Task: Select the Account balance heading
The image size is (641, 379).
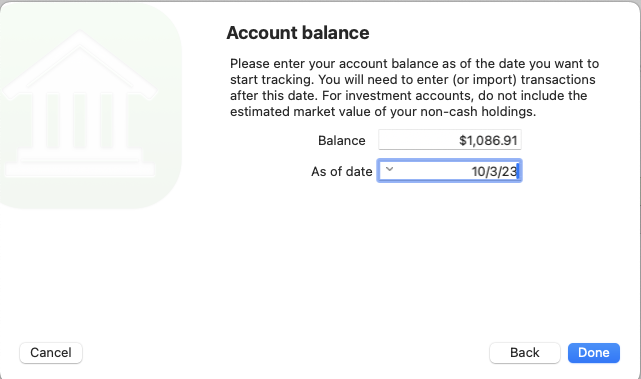Action: point(298,33)
